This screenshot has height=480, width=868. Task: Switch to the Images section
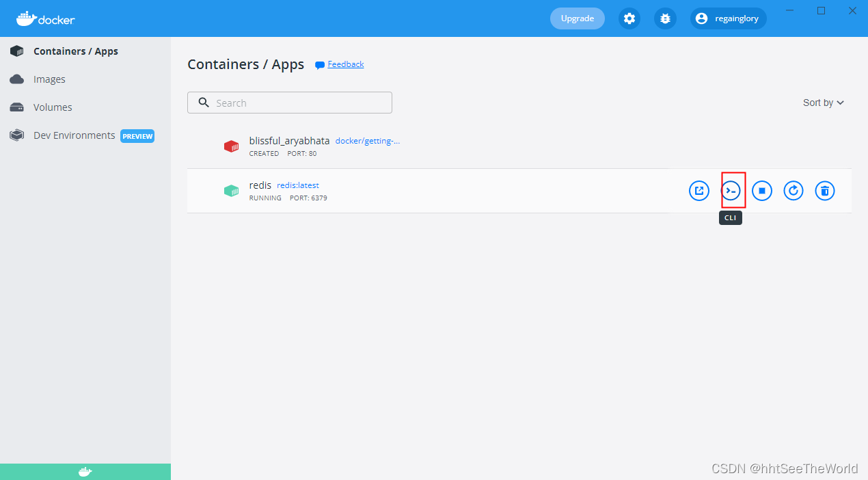(x=85, y=79)
